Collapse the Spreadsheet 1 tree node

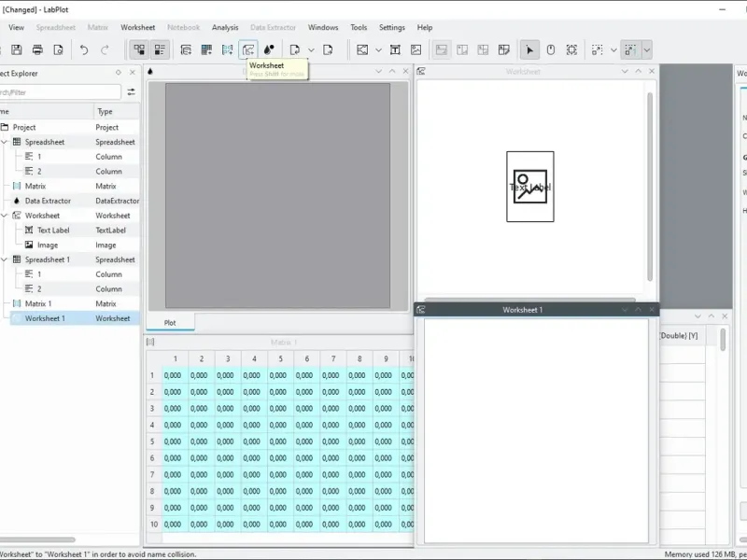pos(5,259)
